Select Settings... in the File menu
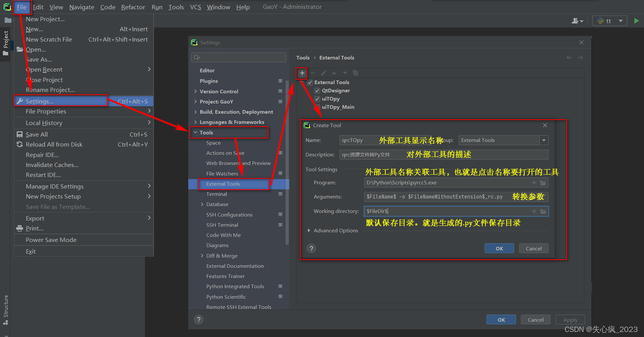Screen dimensions: 644x337 pyautogui.click(x=84, y=101)
